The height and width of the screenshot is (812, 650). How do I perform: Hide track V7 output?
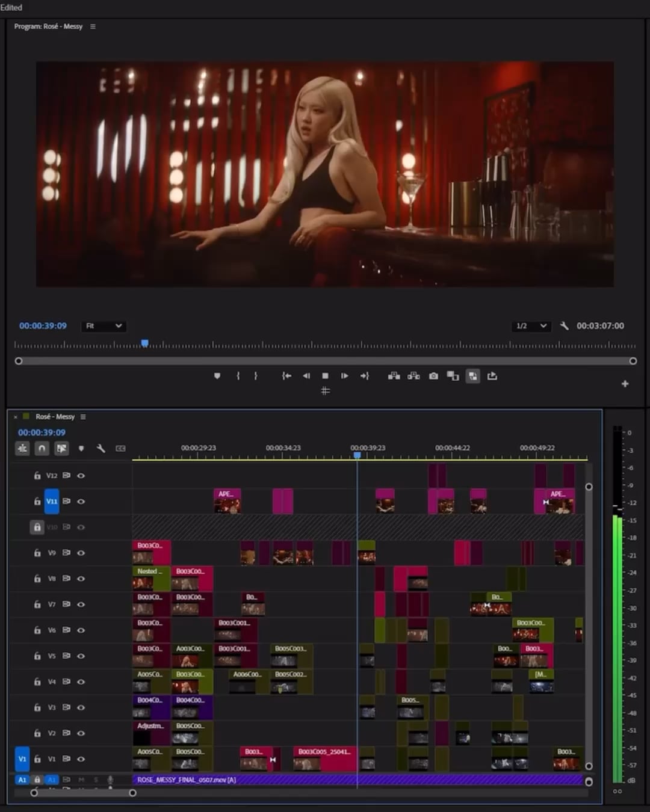click(81, 604)
